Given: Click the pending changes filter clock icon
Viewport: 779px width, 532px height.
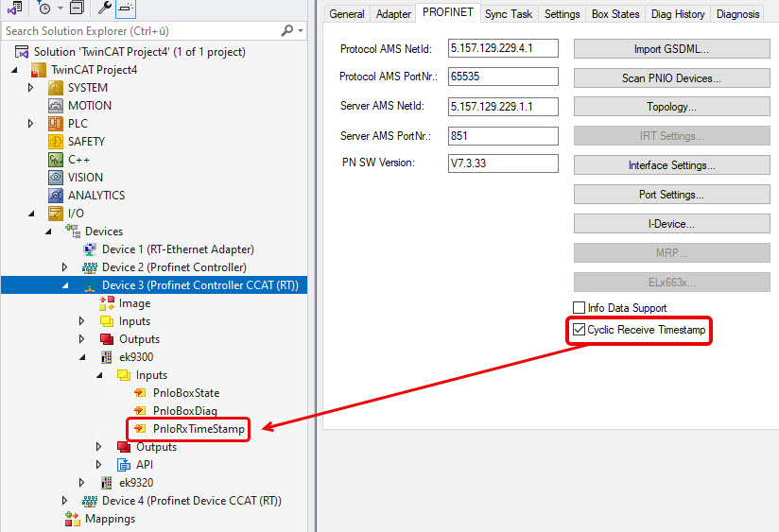Looking at the screenshot, I should tap(44, 9).
